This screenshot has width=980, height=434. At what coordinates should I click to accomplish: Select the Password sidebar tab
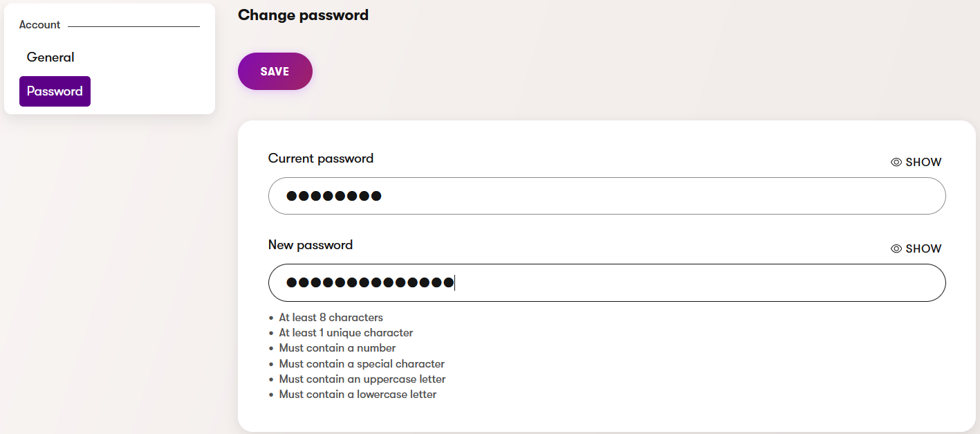tap(55, 91)
